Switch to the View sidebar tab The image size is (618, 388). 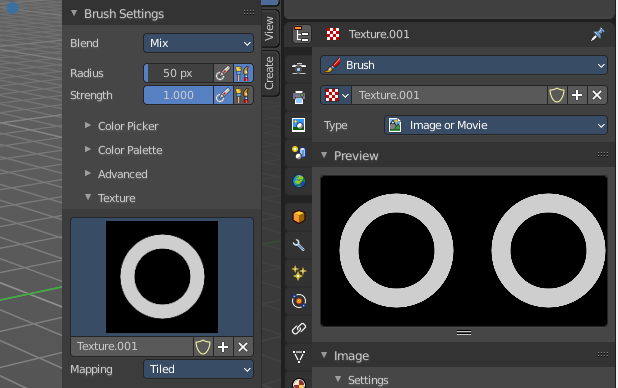(270, 28)
